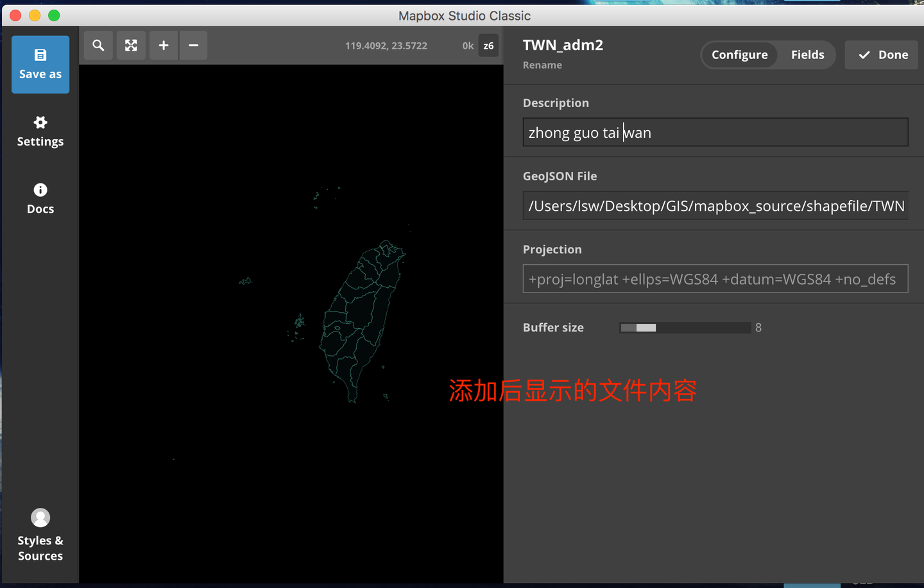Click Rename under TWN_adm2
The width and height of the screenshot is (924, 588).
coord(542,65)
